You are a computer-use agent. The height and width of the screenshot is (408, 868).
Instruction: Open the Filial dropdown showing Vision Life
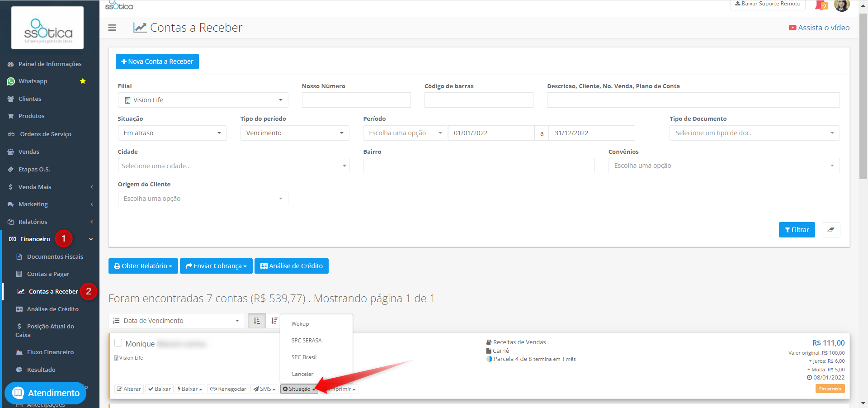point(203,100)
